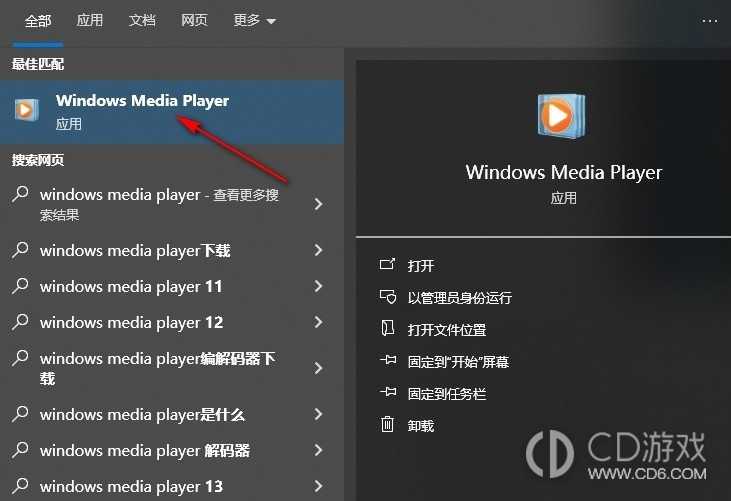The image size is (731, 501).
Task: Click search icon beside windows media player是什么
Action: pos(21,414)
